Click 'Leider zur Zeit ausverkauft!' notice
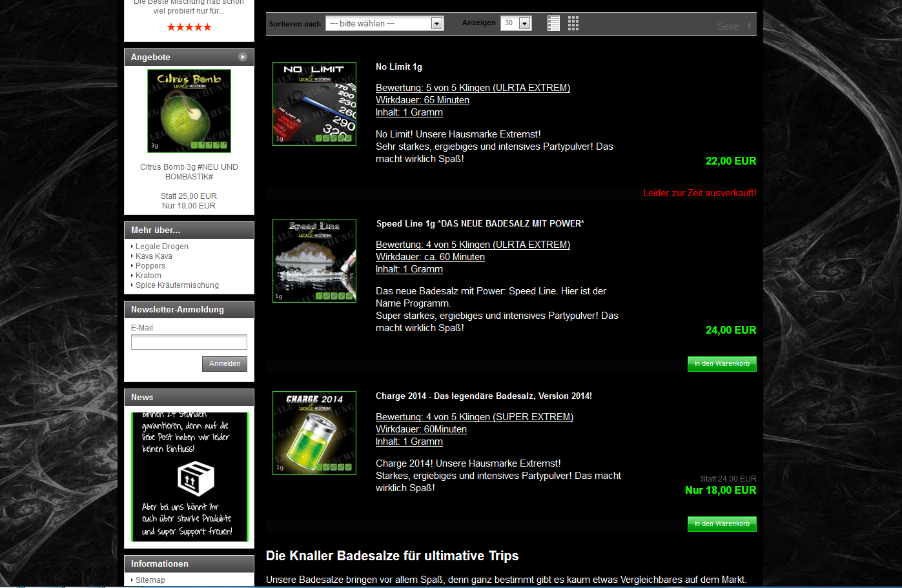This screenshot has width=902, height=588. 700,193
